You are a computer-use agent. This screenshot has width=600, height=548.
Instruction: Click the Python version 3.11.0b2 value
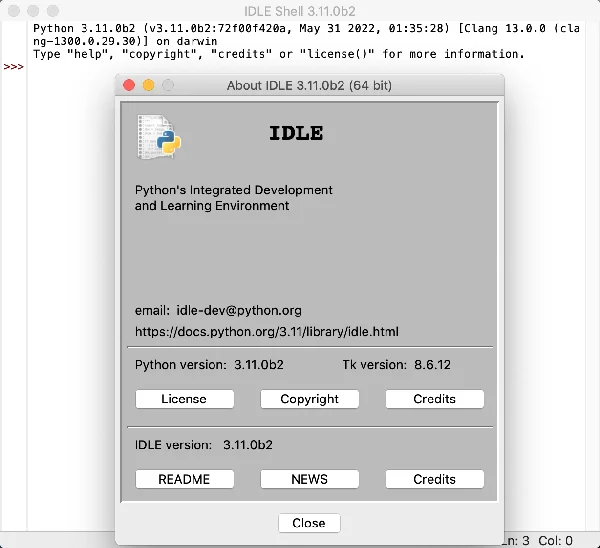(259, 365)
